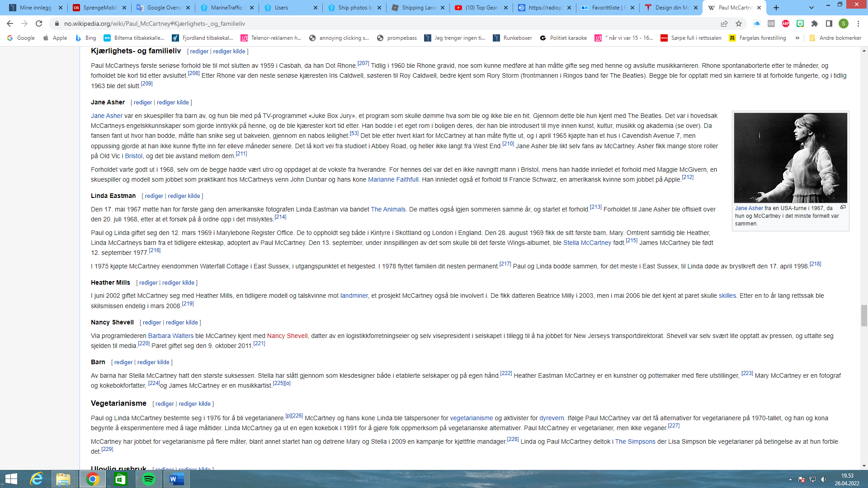This screenshot has height=488, width=868.
Task: Open The Animals band link
Action: pos(388,210)
